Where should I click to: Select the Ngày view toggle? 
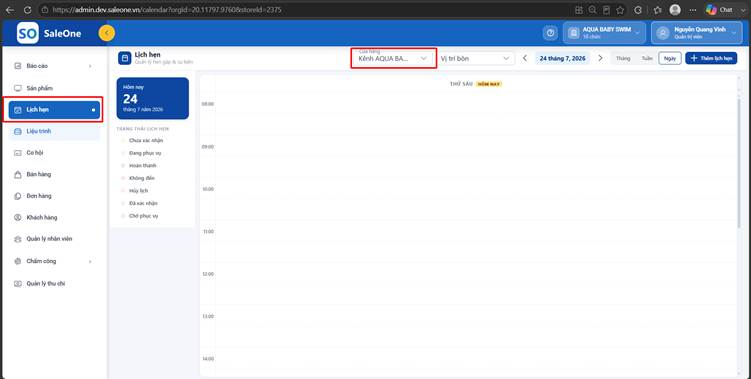point(670,58)
